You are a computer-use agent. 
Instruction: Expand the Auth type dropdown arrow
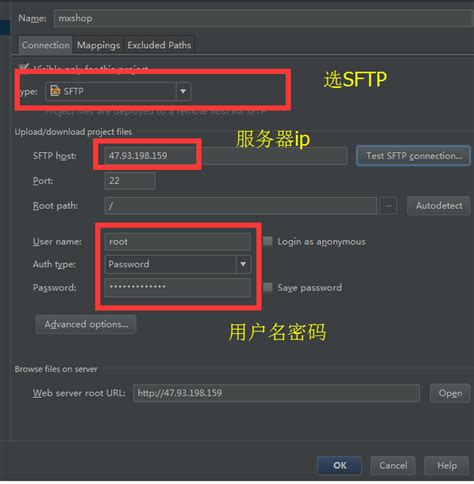(x=243, y=264)
